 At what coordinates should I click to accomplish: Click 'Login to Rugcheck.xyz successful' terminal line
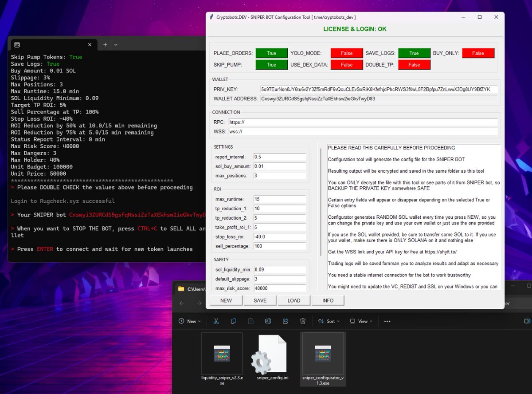coord(63,201)
